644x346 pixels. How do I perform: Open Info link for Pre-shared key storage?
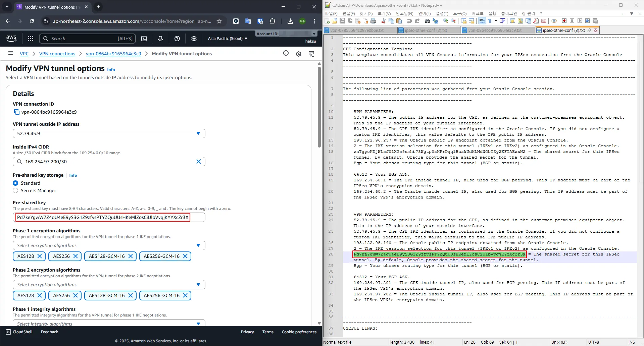coord(73,175)
